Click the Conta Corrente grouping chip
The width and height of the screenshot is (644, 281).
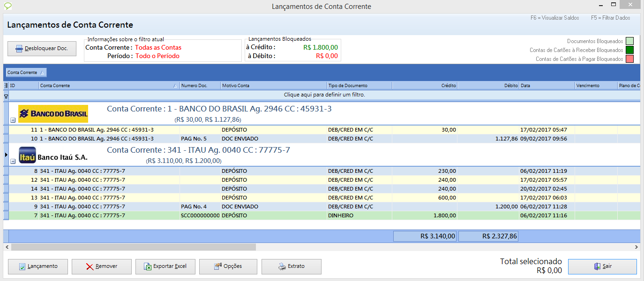point(26,73)
